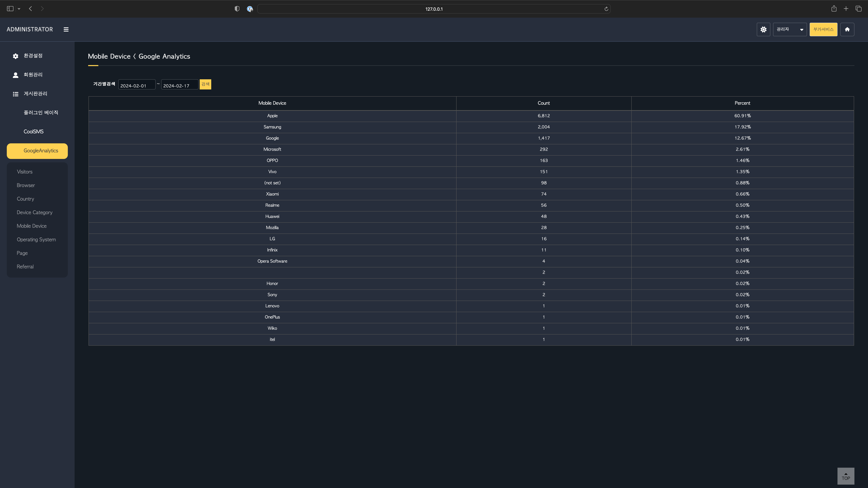Click the browser share icon

(834, 9)
